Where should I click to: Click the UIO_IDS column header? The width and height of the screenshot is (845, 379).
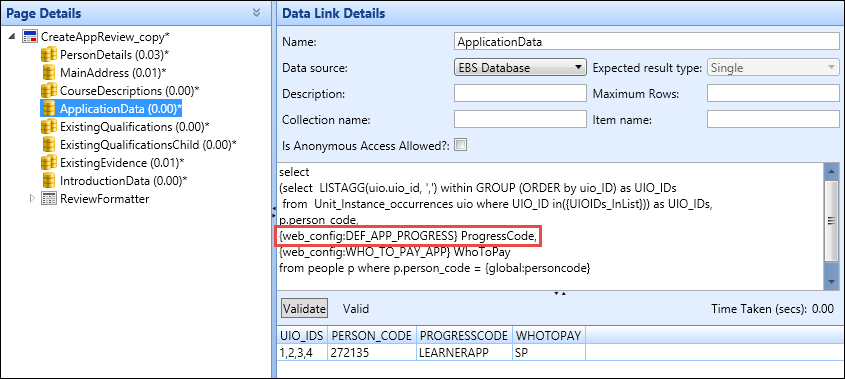[x=301, y=335]
